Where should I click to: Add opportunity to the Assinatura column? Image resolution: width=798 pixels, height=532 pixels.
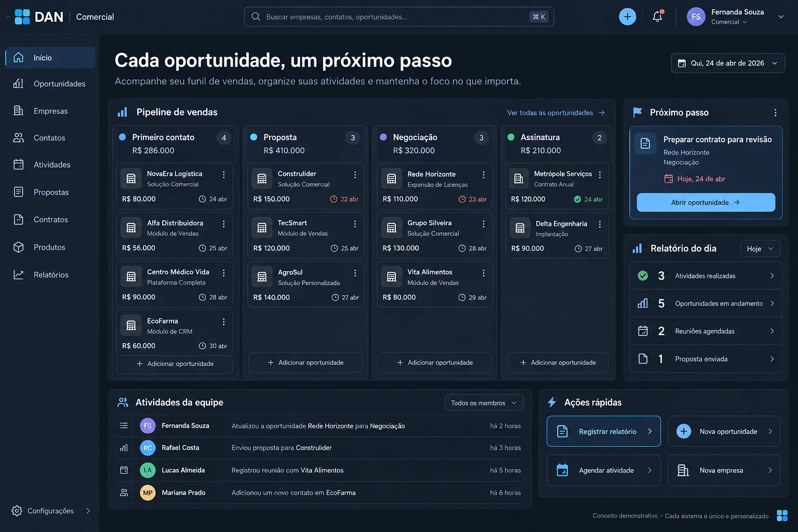(x=557, y=363)
